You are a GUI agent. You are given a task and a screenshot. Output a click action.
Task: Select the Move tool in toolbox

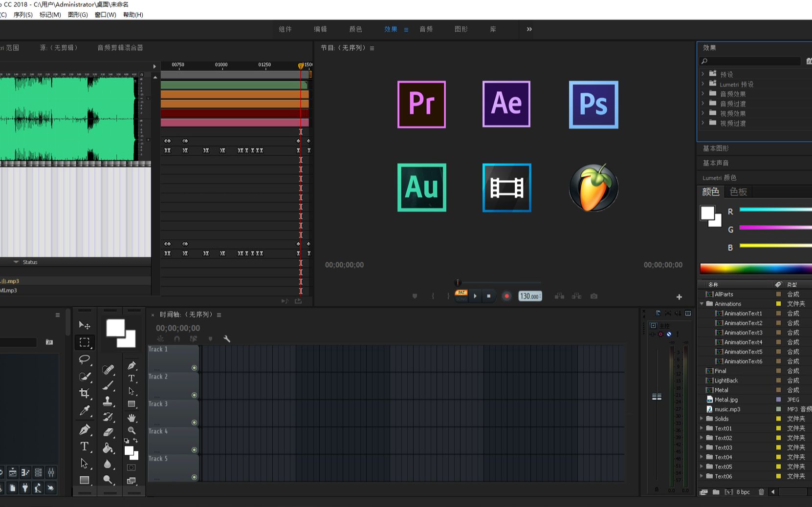pos(85,325)
